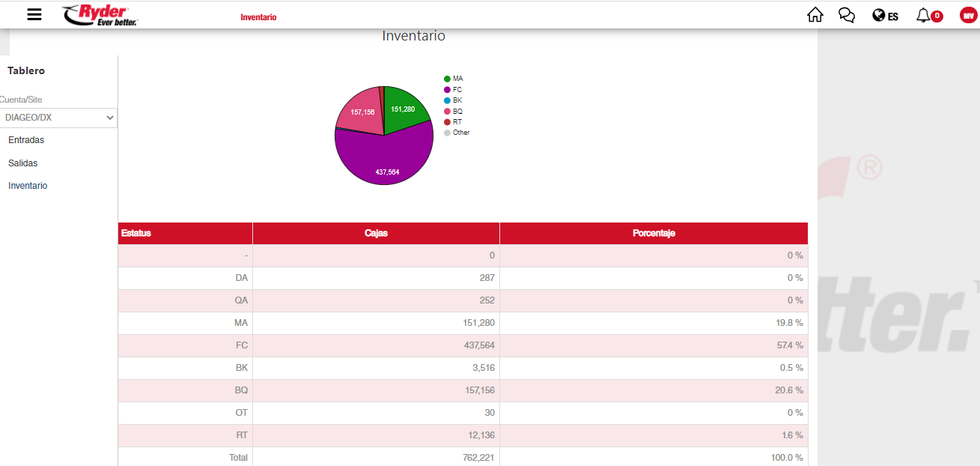The height and width of the screenshot is (466, 980).
Task: Go to home via house icon
Action: pos(815,15)
